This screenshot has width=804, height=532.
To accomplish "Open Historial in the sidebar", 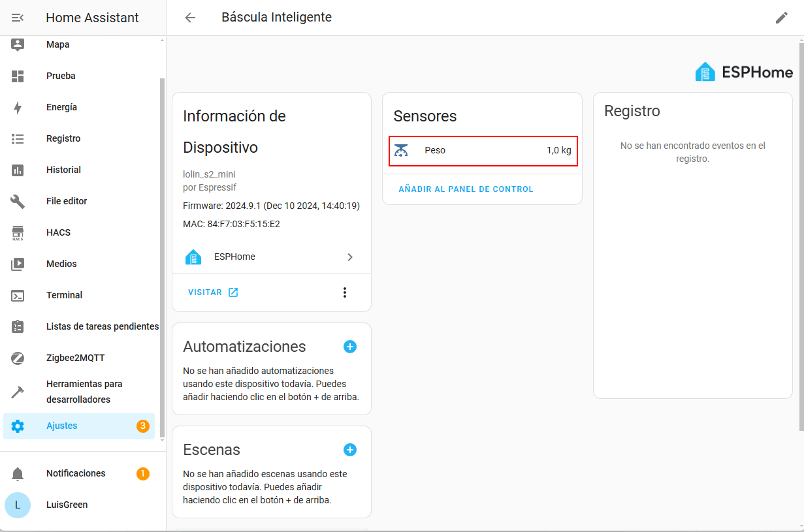I will [63, 170].
